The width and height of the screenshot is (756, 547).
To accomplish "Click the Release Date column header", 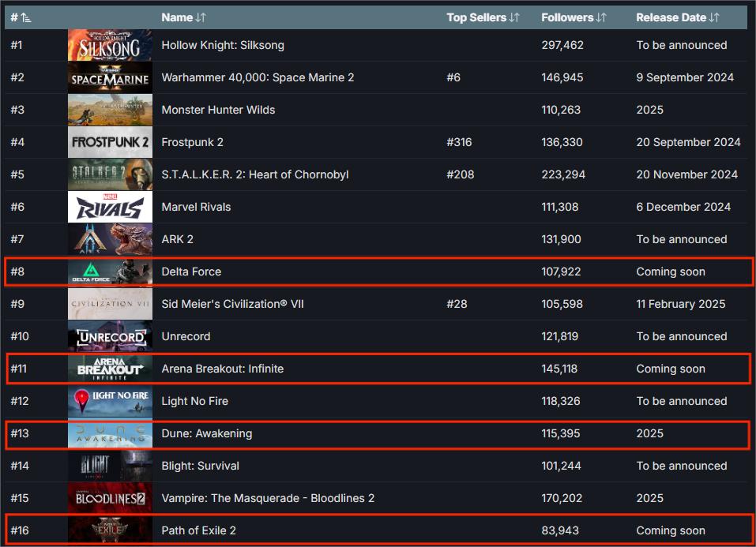I will pyautogui.click(x=671, y=18).
